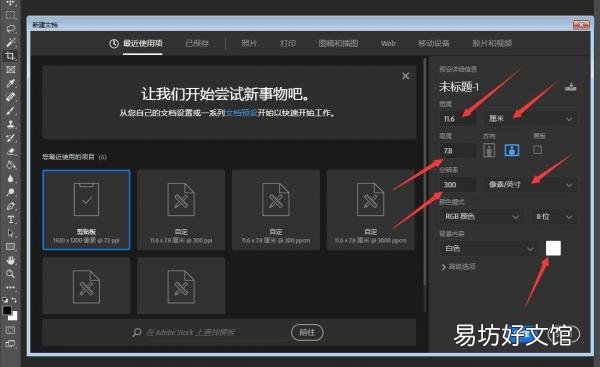The height and width of the screenshot is (367, 600).
Task: Switch to the 打印 tab
Action: [x=288, y=44]
